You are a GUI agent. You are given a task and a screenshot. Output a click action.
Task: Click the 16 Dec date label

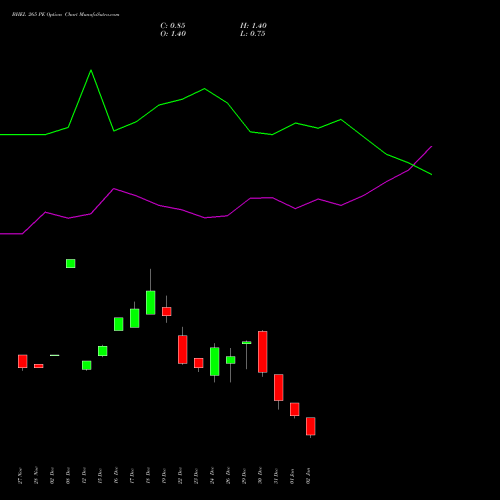pos(116,476)
